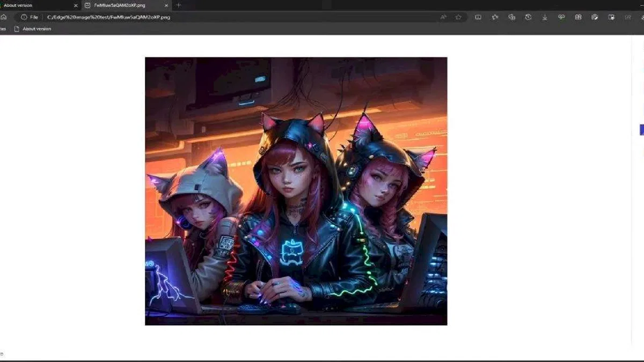Switch to the About version tab

point(38,5)
